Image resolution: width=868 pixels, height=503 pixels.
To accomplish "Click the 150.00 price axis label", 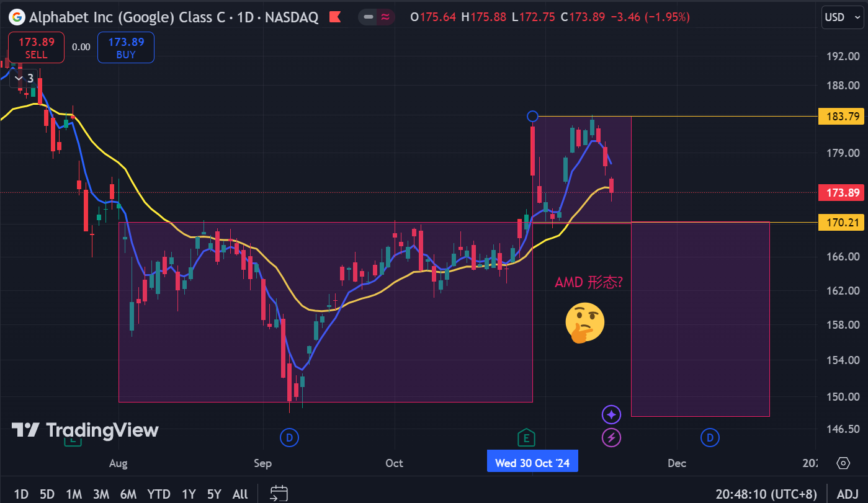I will coord(844,397).
